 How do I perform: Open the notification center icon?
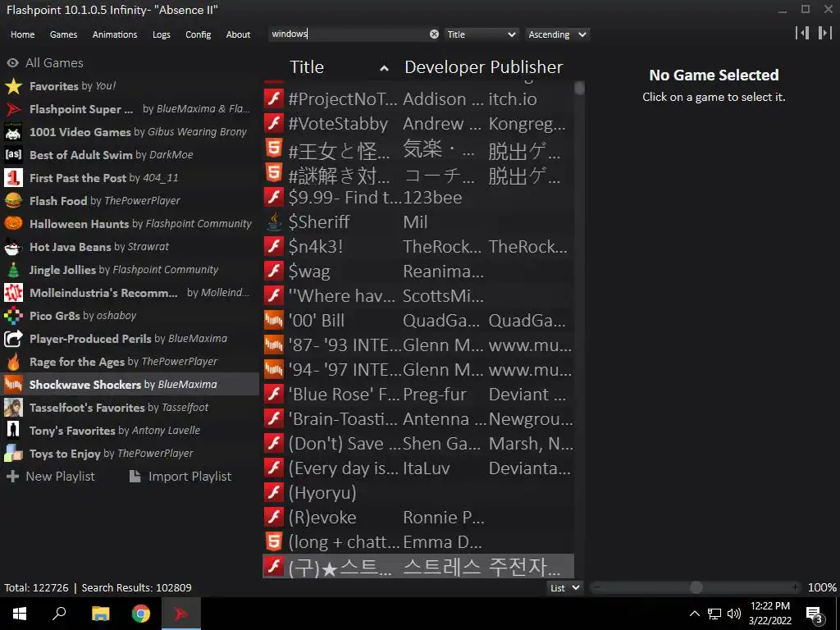coord(815,614)
